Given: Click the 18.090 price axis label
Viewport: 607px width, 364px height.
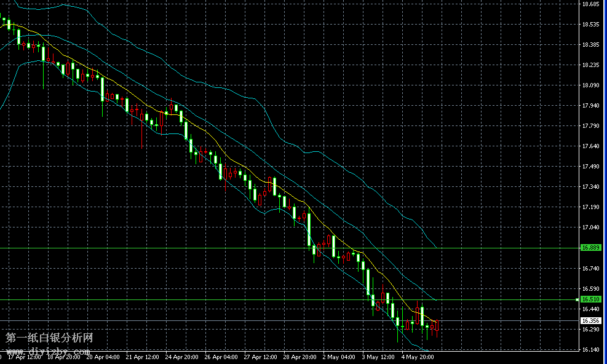Looking at the screenshot, I should click(590, 85).
